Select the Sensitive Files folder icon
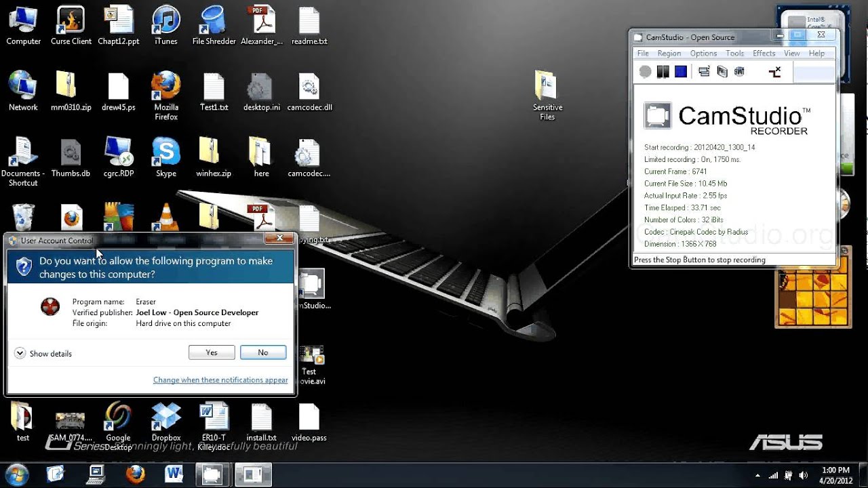Viewport: 868px width, 488px height. pos(547,96)
